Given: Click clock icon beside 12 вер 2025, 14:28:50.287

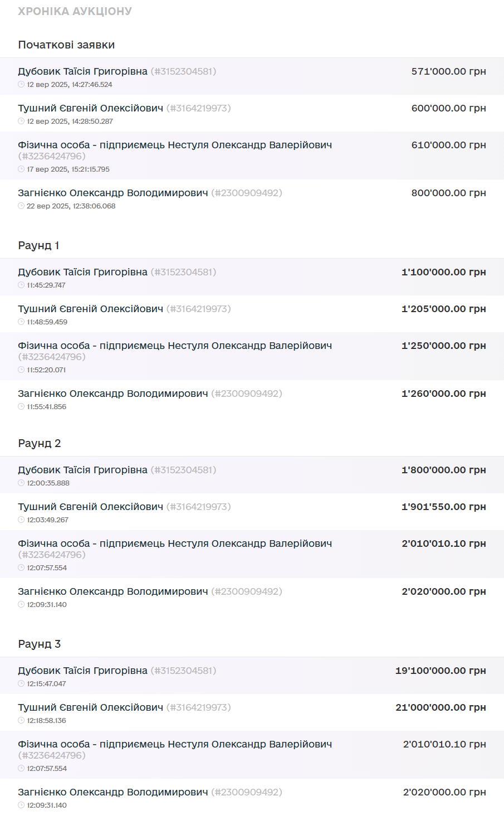Looking at the screenshot, I should pos(21,122).
